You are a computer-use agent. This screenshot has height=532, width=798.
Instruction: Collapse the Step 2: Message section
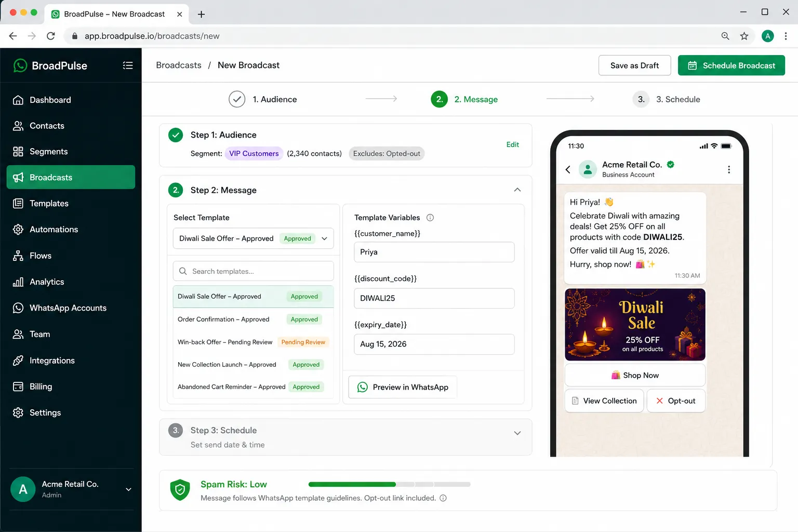click(x=517, y=190)
